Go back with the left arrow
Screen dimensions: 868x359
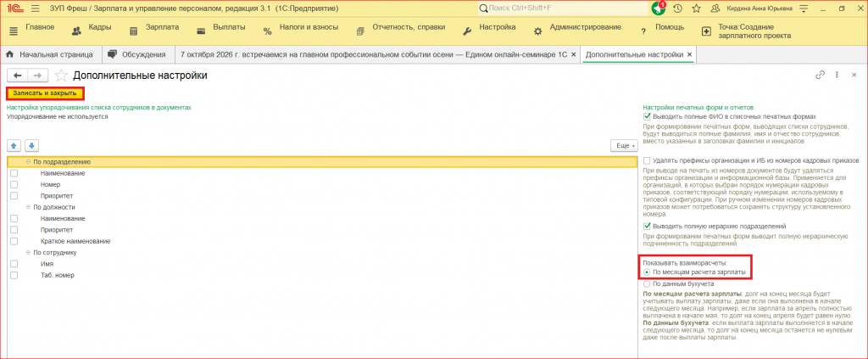17,76
